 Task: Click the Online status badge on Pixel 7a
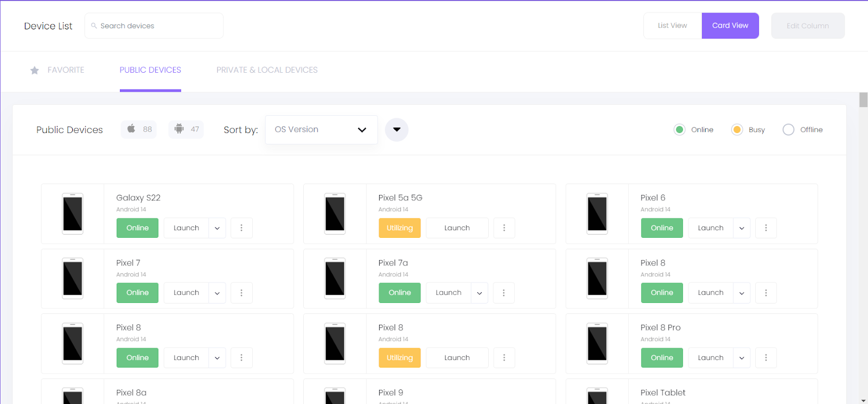click(x=400, y=293)
